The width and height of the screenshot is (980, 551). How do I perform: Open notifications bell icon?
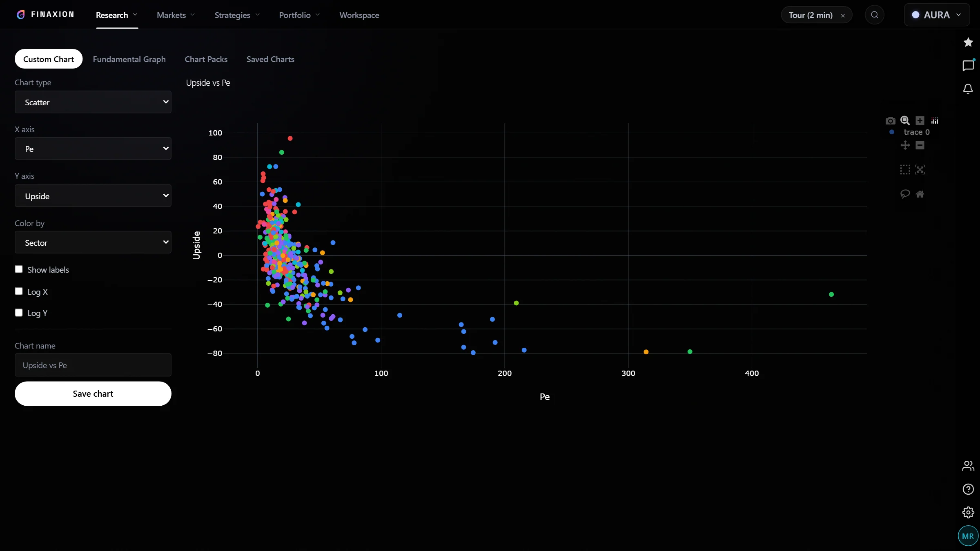point(968,89)
